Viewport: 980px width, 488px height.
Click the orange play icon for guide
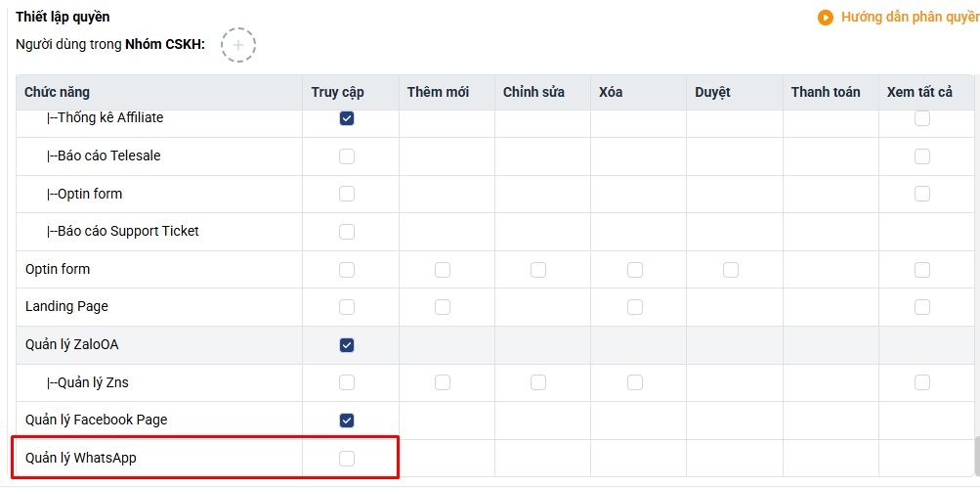826,18
